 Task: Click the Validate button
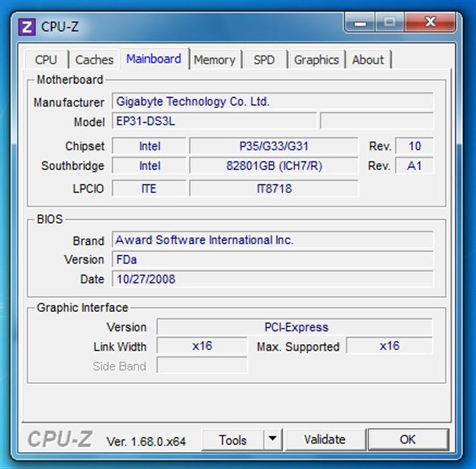325,439
